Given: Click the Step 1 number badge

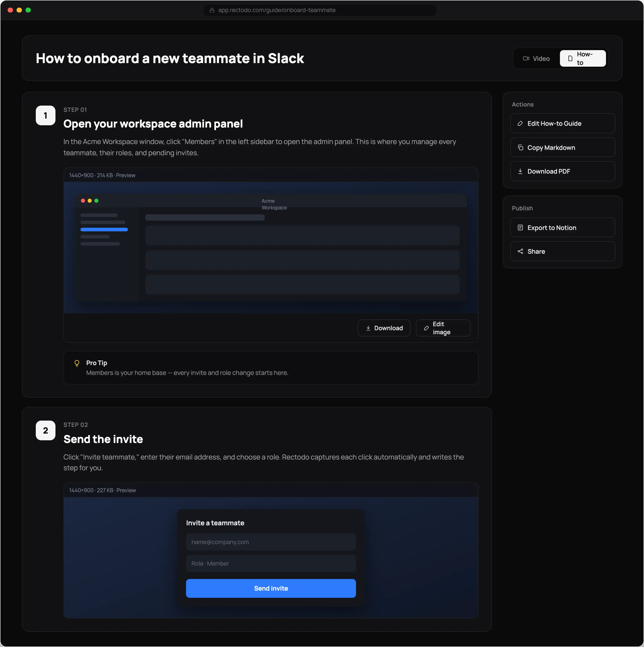Looking at the screenshot, I should (x=46, y=115).
